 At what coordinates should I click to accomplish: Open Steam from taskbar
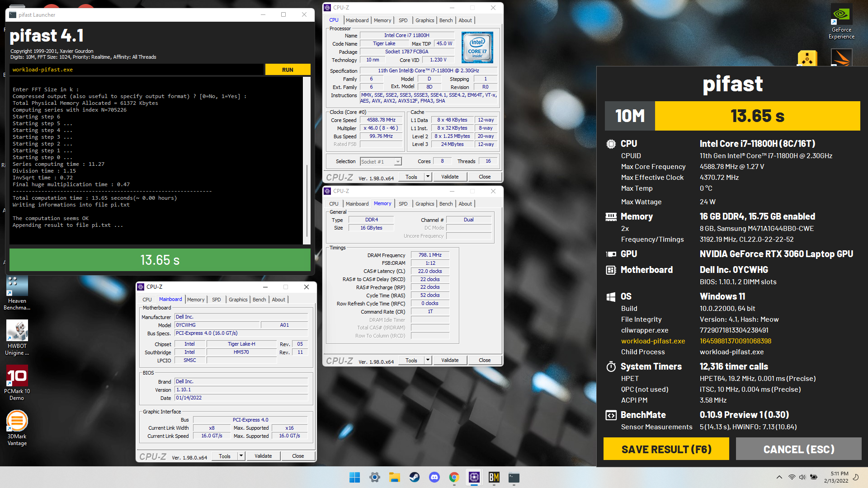414,477
